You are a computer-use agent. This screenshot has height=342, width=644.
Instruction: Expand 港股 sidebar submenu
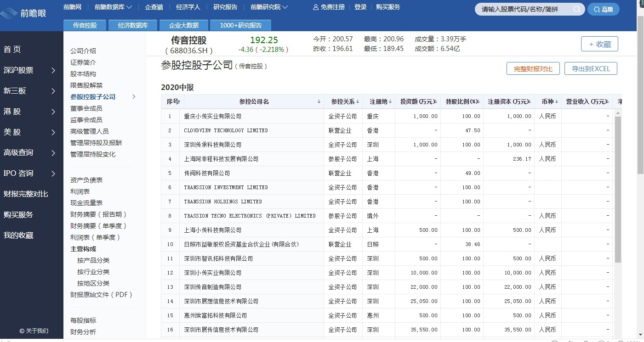pyautogui.click(x=53, y=112)
